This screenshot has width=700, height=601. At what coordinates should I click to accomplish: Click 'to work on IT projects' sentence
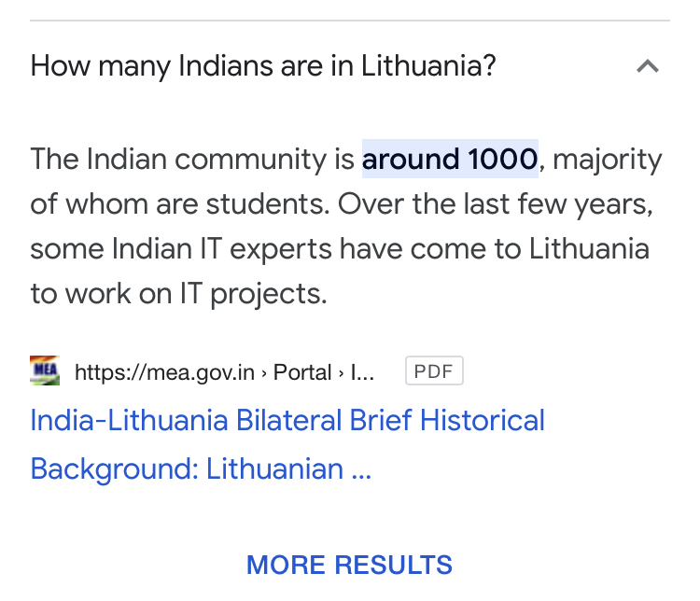tap(178, 294)
